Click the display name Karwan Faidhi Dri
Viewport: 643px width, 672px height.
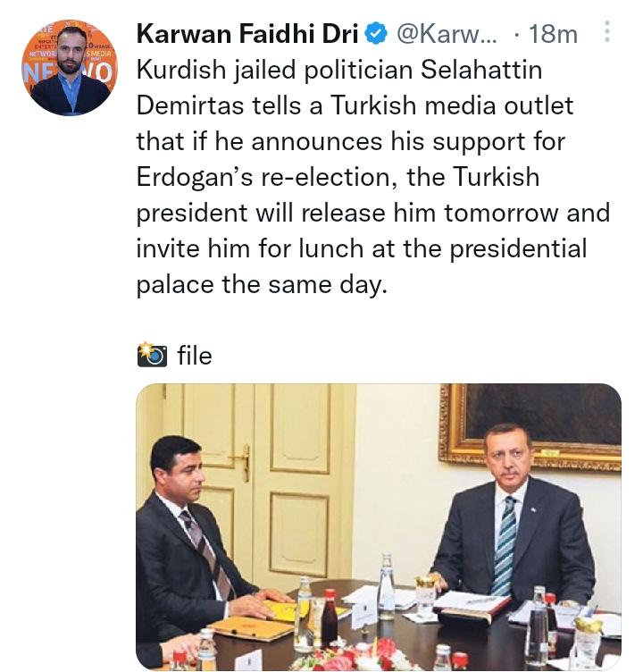(x=247, y=35)
